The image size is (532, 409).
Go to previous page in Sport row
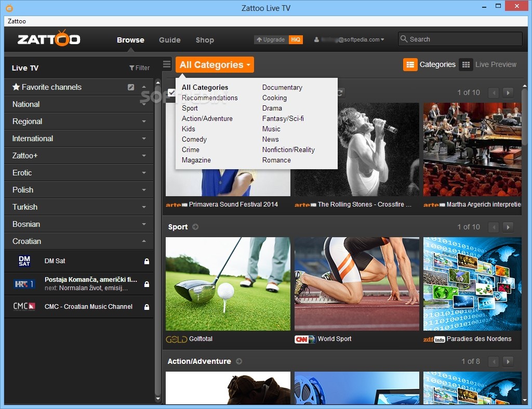(x=494, y=227)
